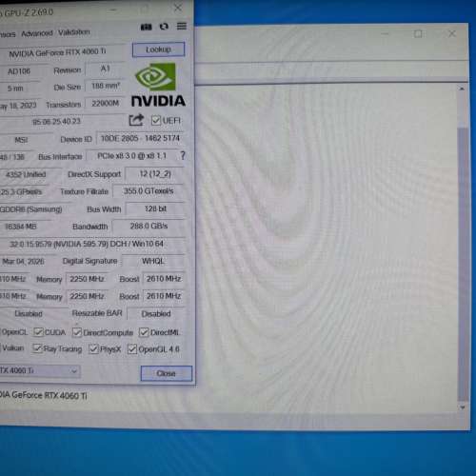Click scrollbar down arrow in right window
This screenshot has height=476, width=476.
463,407
